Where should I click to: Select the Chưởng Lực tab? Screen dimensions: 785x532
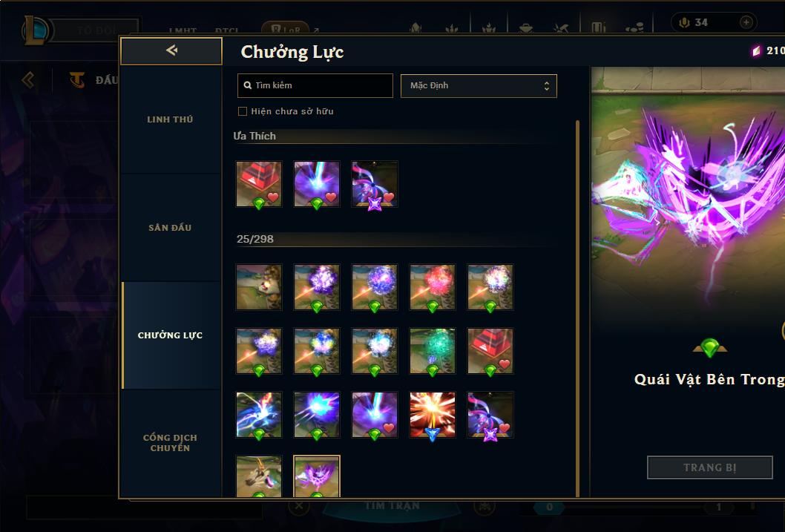pyautogui.click(x=170, y=335)
